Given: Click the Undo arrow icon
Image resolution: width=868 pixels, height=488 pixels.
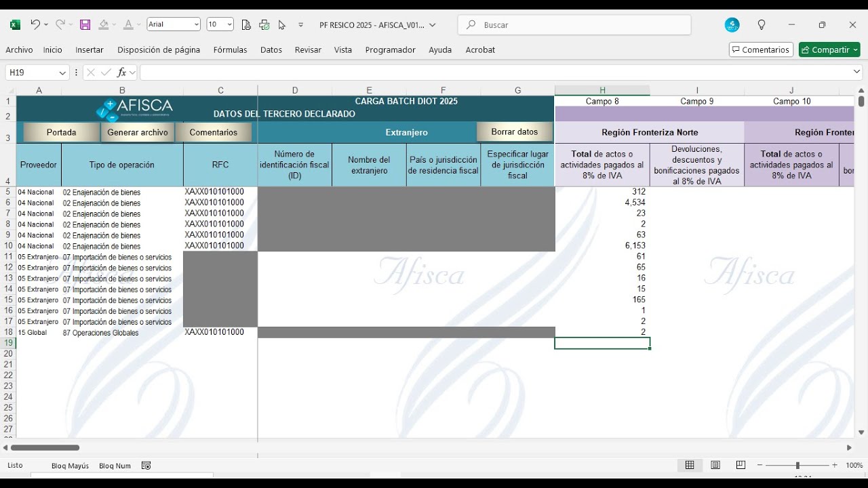Looking at the screenshot, I should point(35,24).
